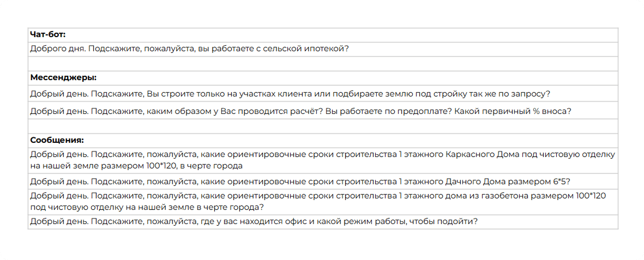Click the words "по предоплате"
The width and height of the screenshot is (644, 260).
point(418,111)
